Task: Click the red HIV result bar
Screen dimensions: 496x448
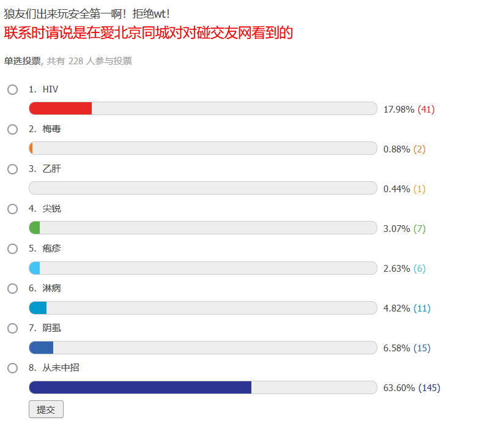Action: coord(61,108)
